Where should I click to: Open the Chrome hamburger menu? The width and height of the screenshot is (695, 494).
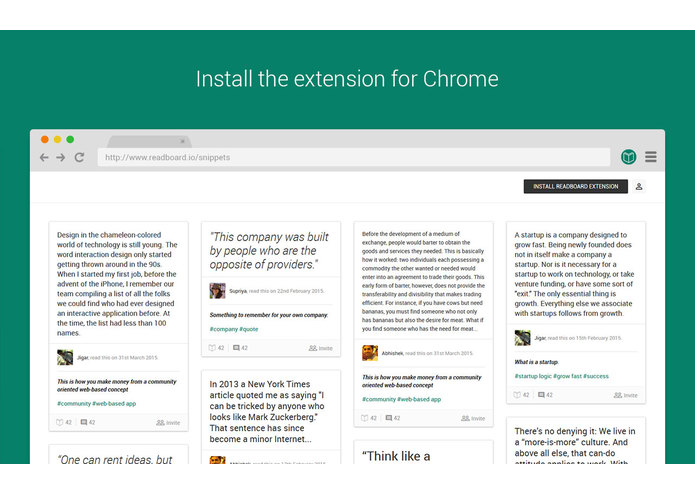point(651,157)
